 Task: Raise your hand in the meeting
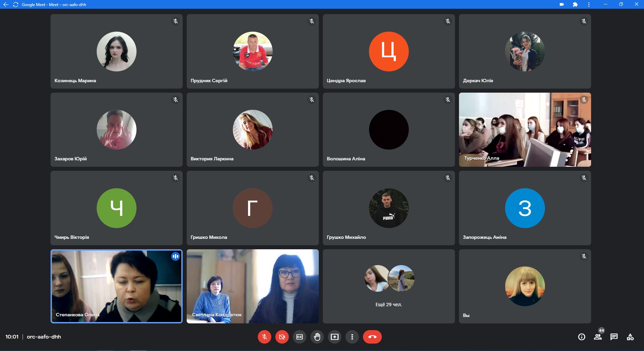(x=317, y=337)
